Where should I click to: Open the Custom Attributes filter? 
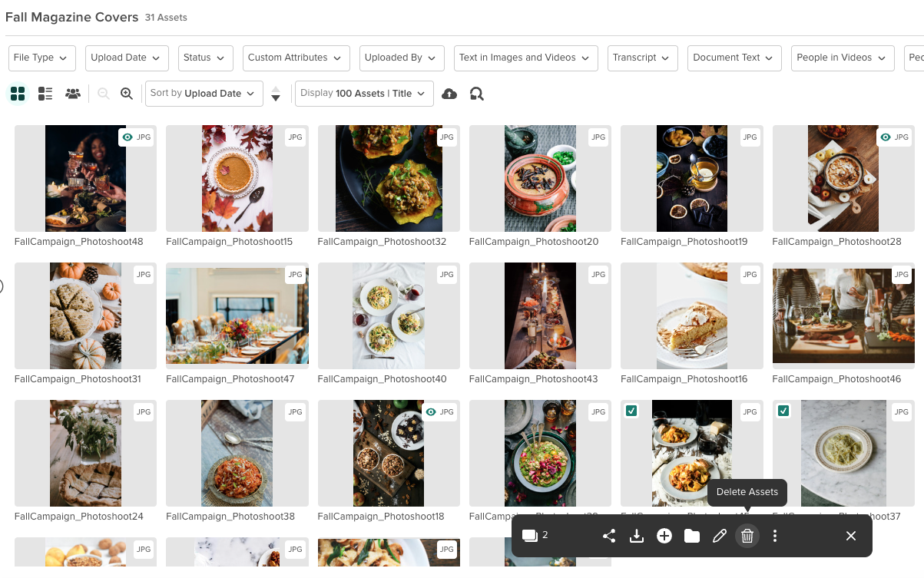pyautogui.click(x=296, y=58)
